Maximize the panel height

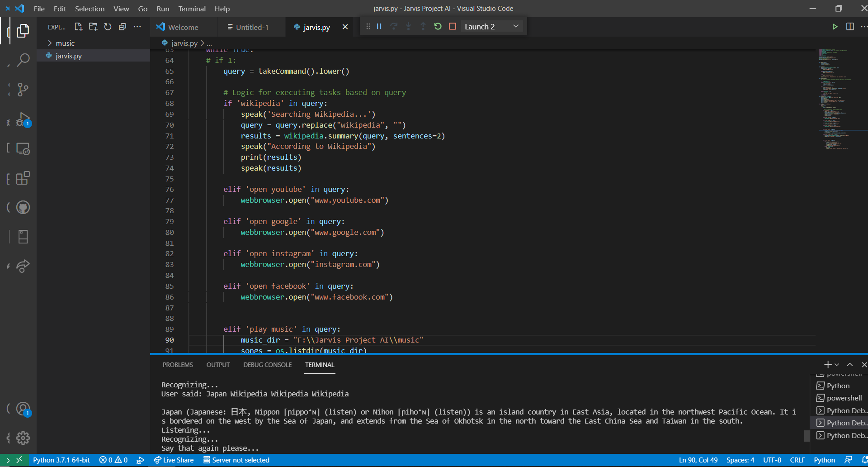tap(850, 364)
